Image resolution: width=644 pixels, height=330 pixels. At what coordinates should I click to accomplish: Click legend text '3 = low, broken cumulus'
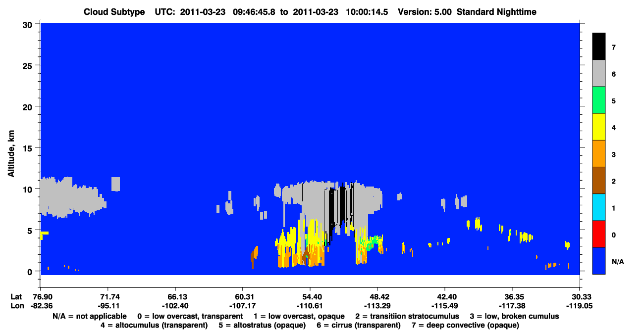point(514,316)
